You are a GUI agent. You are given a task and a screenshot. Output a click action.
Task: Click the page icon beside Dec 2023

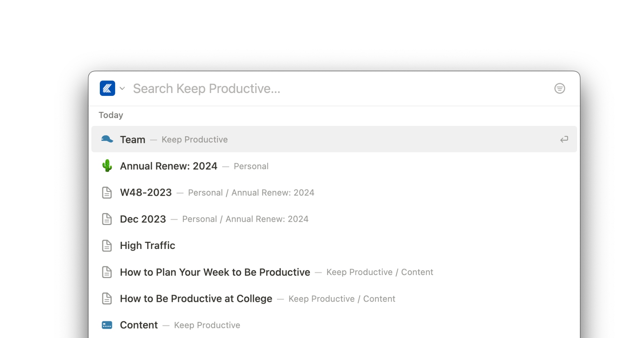pyautogui.click(x=107, y=219)
